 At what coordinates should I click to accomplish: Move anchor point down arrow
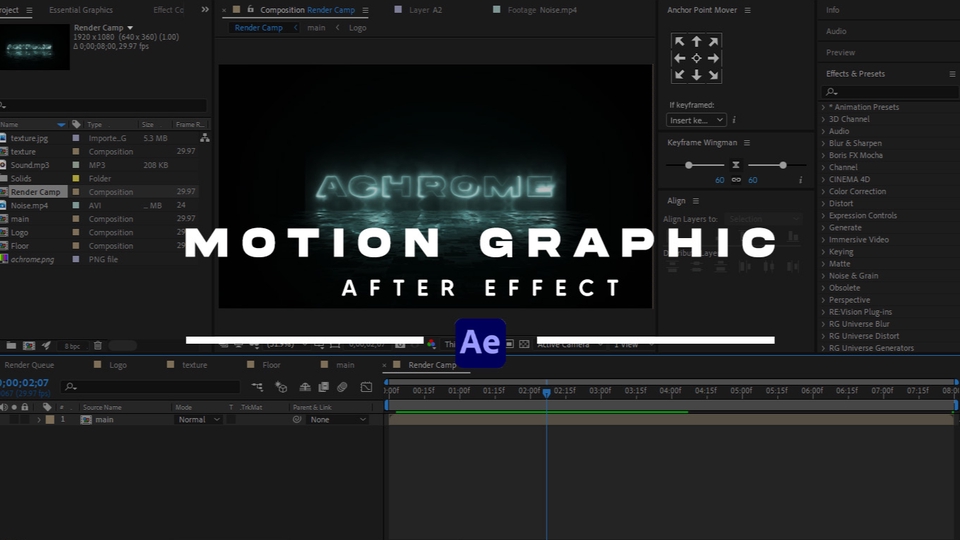[696, 75]
